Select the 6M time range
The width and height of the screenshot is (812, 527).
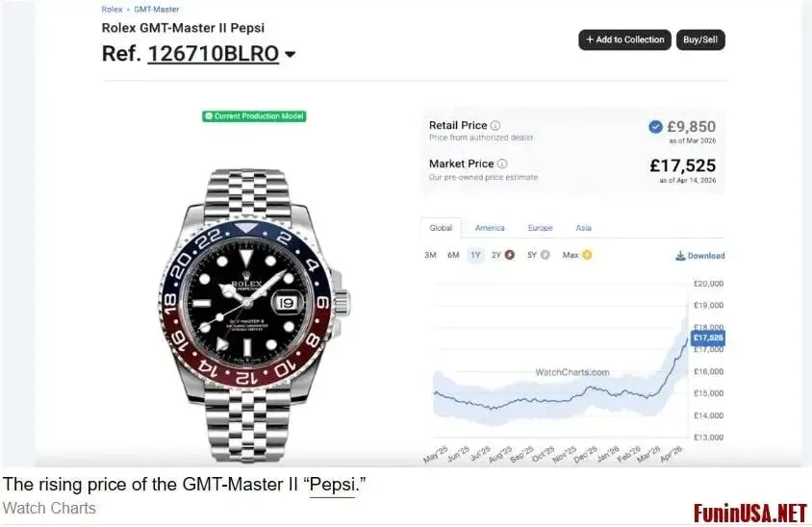pos(453,255)
